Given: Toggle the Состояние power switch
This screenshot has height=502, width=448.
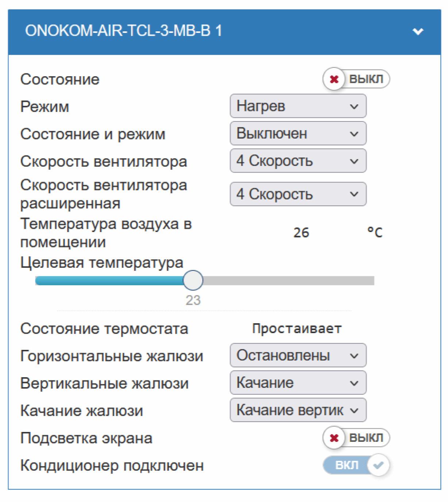Looking at the screenshot, I should coord(356,79).
